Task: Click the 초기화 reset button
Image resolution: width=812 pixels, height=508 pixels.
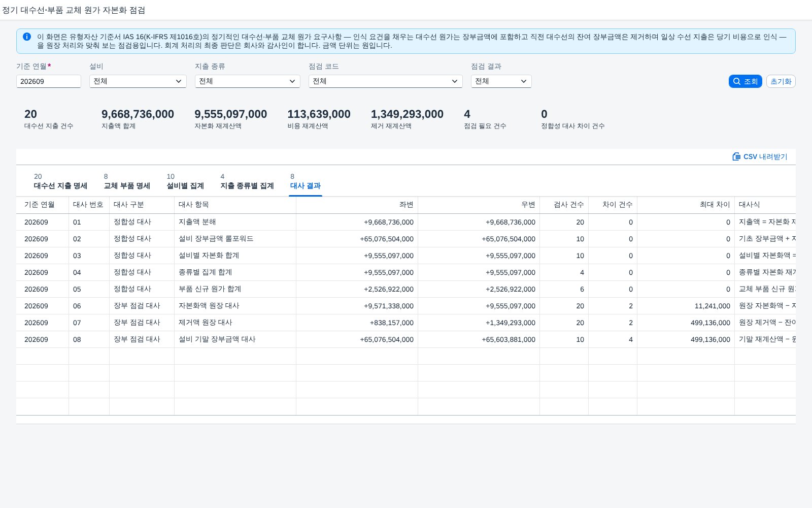Action: coord(781,81)
